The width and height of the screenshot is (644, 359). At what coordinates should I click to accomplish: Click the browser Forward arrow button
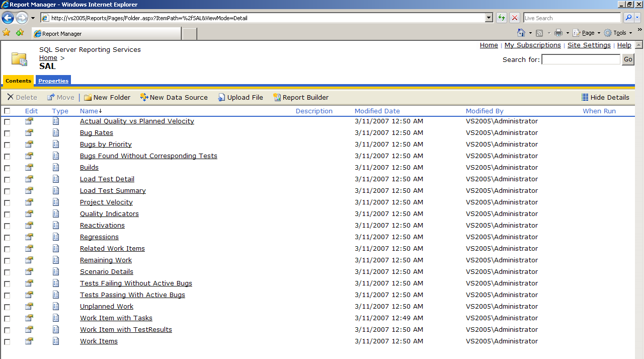(x=22, y=18)
